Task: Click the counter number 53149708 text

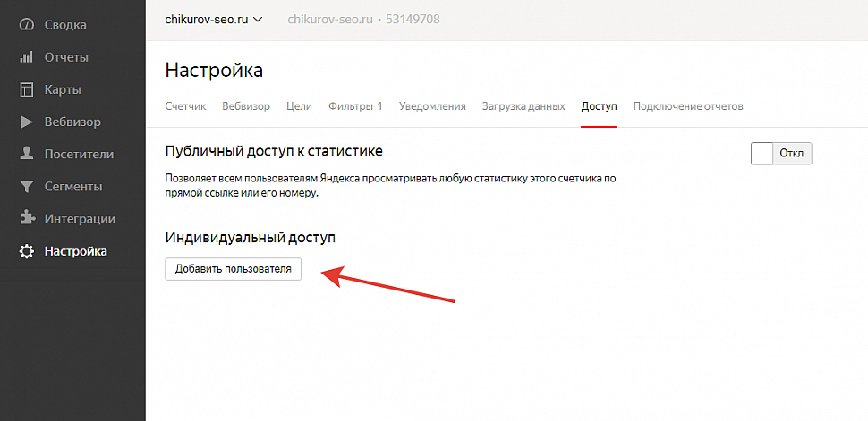Action: point(413,20)
